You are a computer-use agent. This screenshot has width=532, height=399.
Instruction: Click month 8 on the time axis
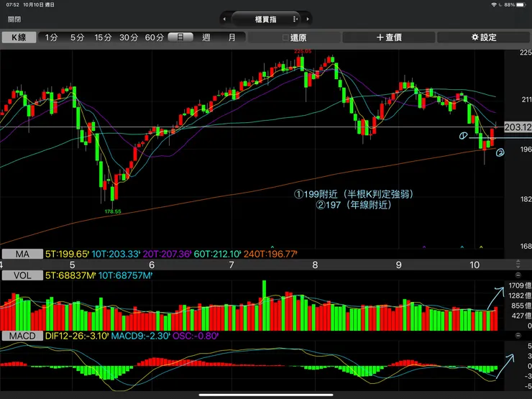(315, 265)
